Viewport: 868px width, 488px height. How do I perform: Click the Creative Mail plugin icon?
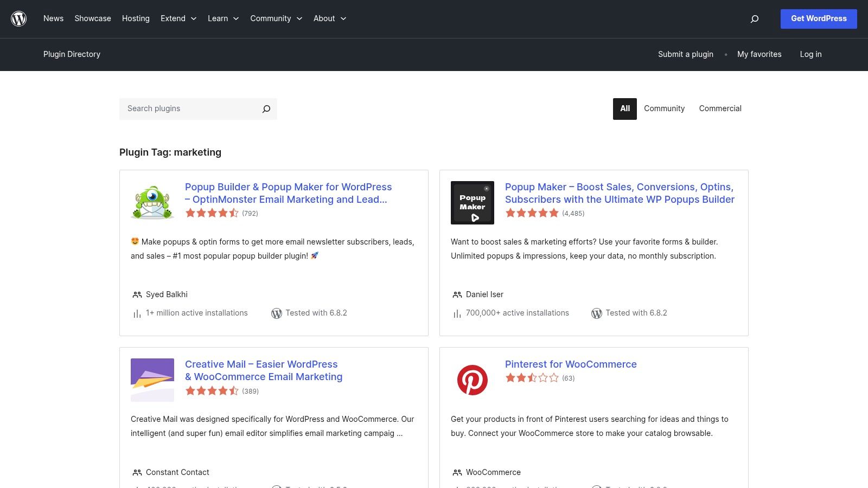(152, 380)
